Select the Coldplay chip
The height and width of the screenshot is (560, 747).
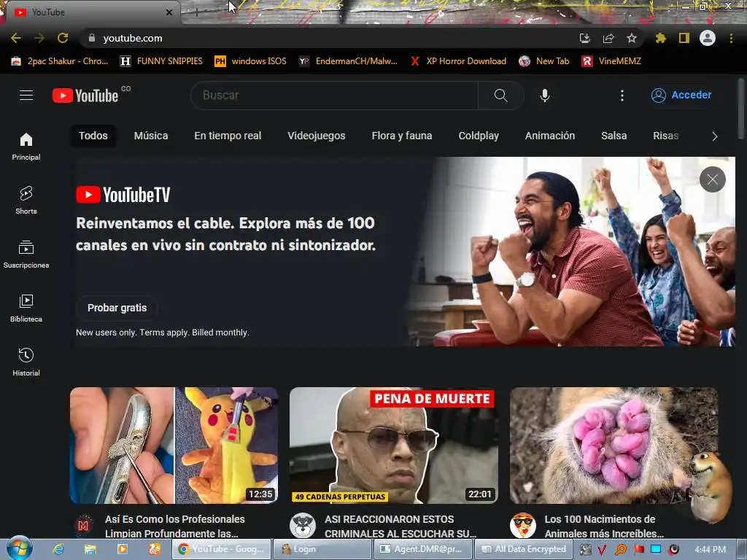479,136
